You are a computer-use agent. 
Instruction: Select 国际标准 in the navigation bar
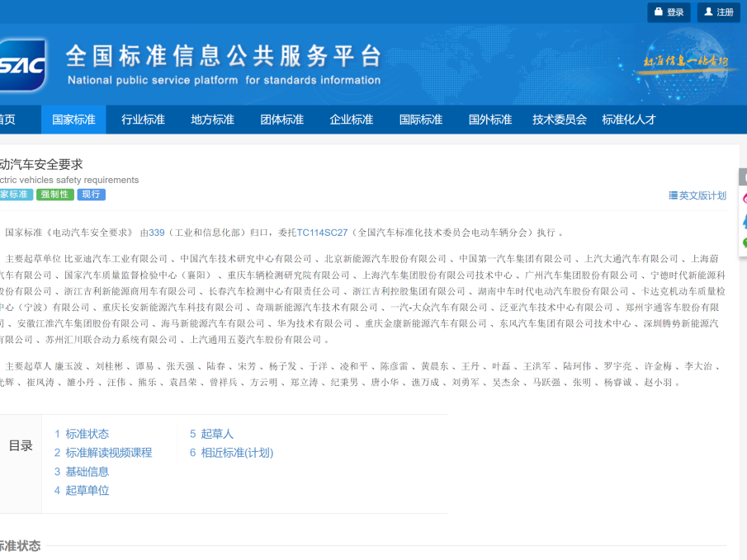420,120
